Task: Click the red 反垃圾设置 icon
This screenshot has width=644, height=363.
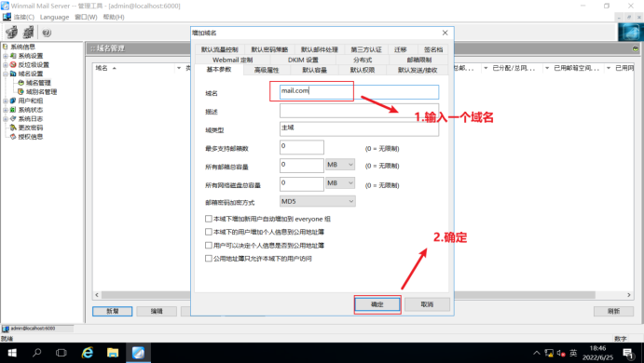Action: pos(13,65)
